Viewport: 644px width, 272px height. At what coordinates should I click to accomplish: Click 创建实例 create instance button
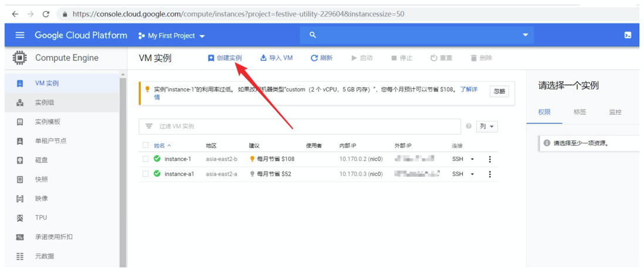pyautogui.click(x=225, y=58)
